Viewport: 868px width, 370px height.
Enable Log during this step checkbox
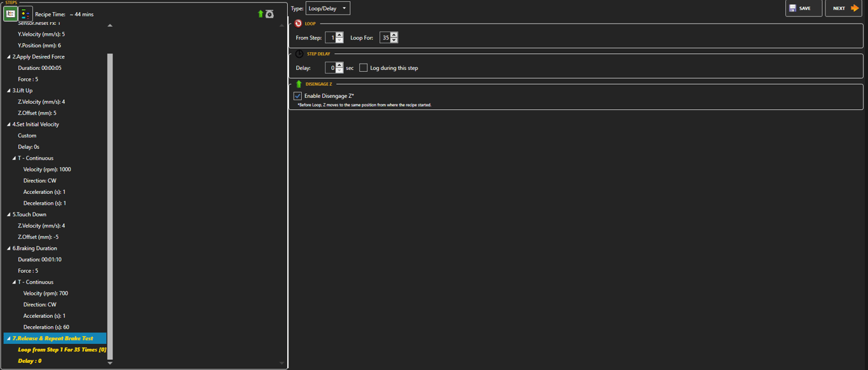363,68
